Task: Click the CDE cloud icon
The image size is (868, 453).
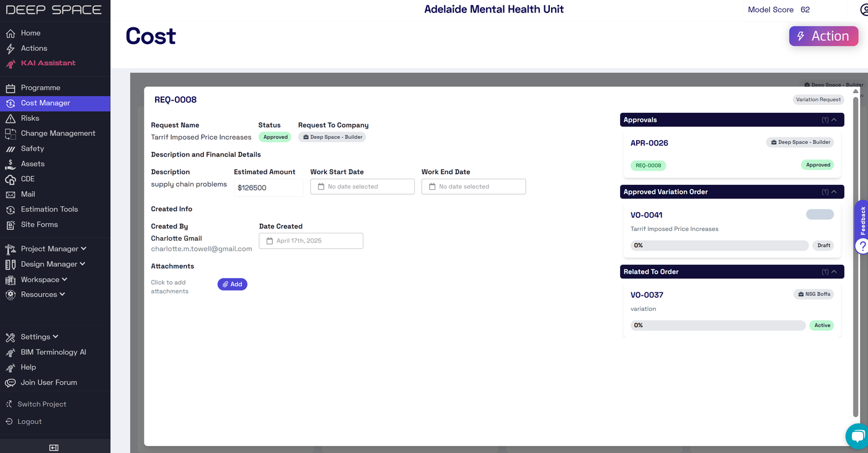Action: pyautogui.click(x=11, y=179)
